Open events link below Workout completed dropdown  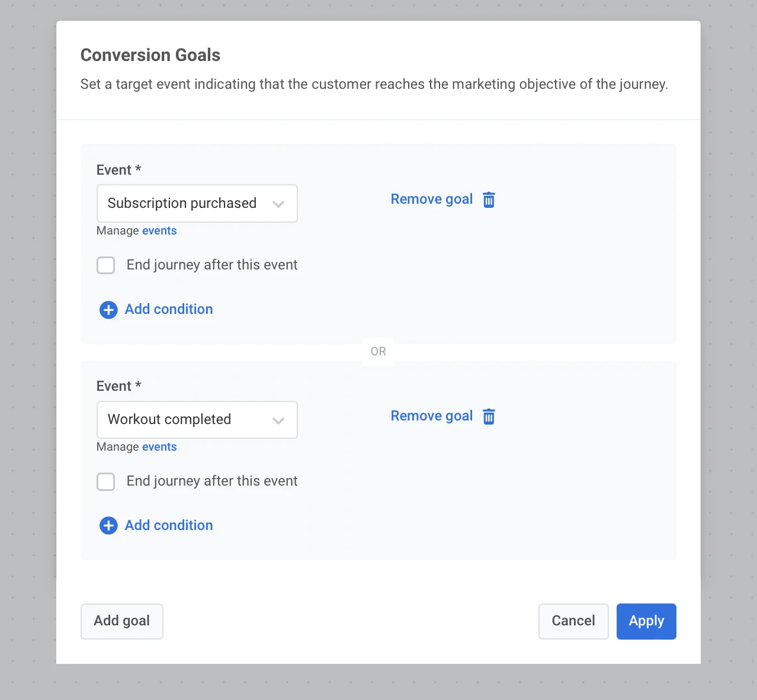(x=159, y=447)
